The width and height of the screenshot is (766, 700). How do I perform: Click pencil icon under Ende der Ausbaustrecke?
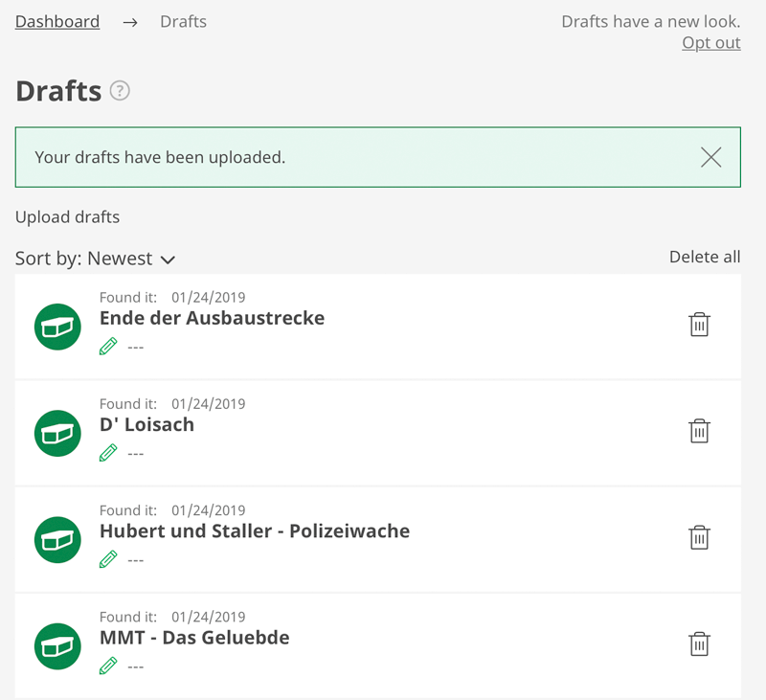(x=108, y=346)
